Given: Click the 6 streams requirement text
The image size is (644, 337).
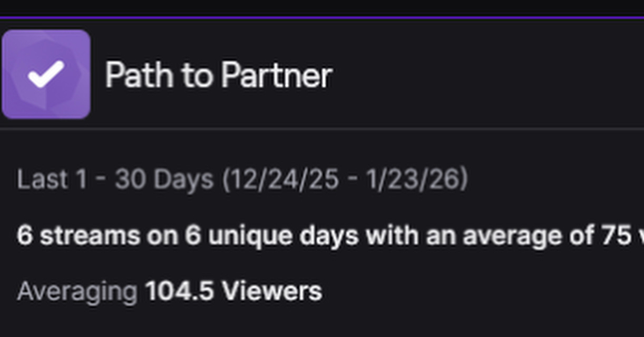Looking at the screenshot, I should tap(79, 236).
